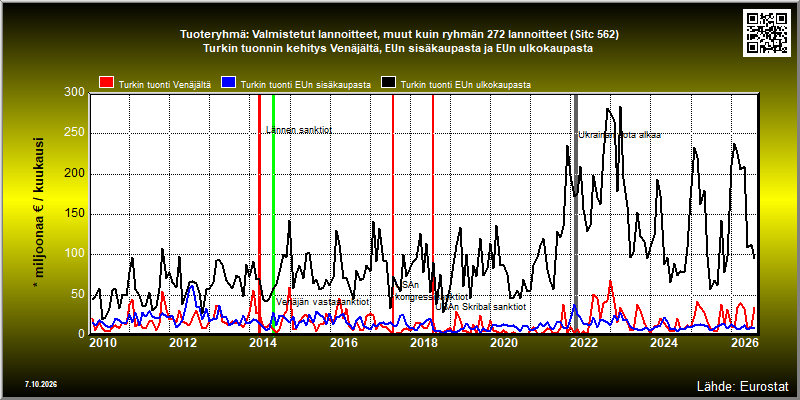Click the y-axis value 200
Screen dimensions: 800x400
[74, 174]
